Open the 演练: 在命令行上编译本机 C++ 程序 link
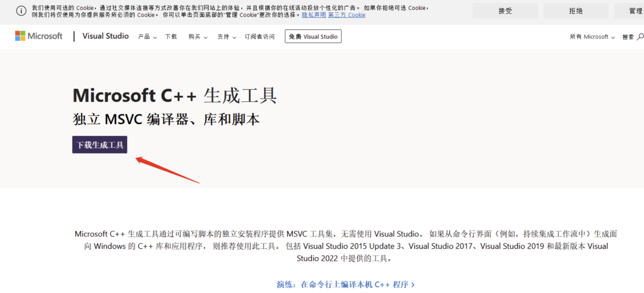644x293 pixels. [345, 284]
